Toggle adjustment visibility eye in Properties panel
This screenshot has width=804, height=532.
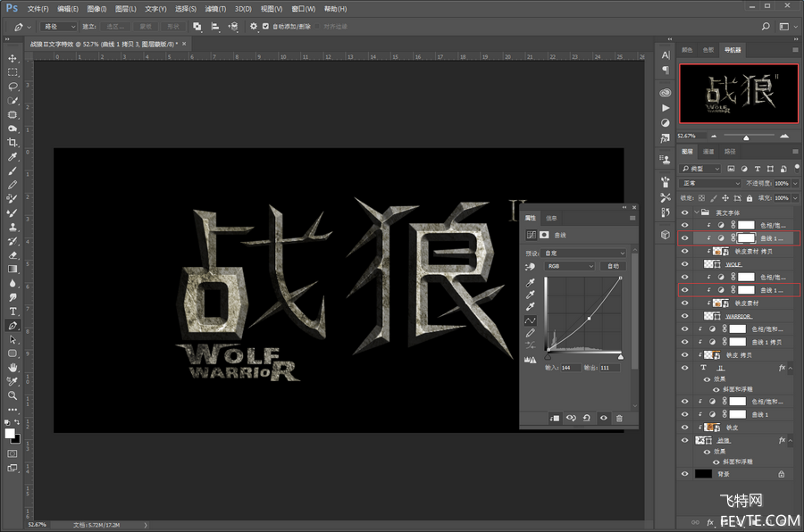click(604, 419)
